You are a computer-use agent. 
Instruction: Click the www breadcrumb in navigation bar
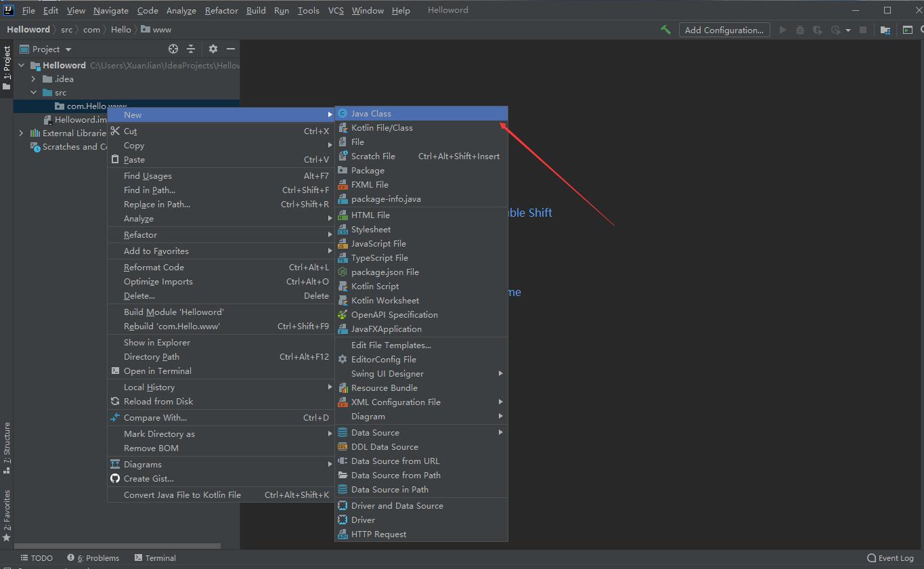[156, 30]
